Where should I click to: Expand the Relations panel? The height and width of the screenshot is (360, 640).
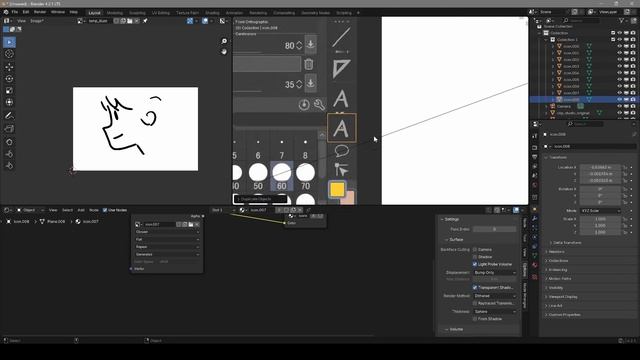point(556,252)
